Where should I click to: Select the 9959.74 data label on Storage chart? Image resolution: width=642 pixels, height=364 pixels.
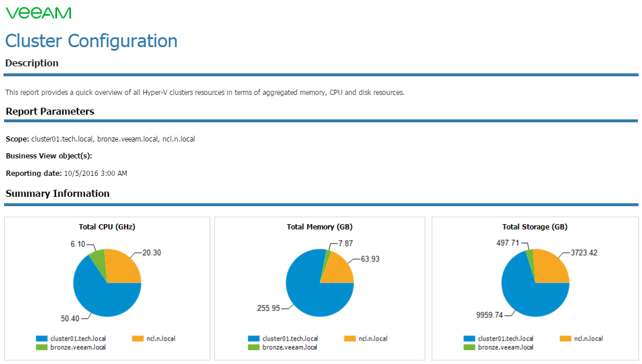(489, 315)
